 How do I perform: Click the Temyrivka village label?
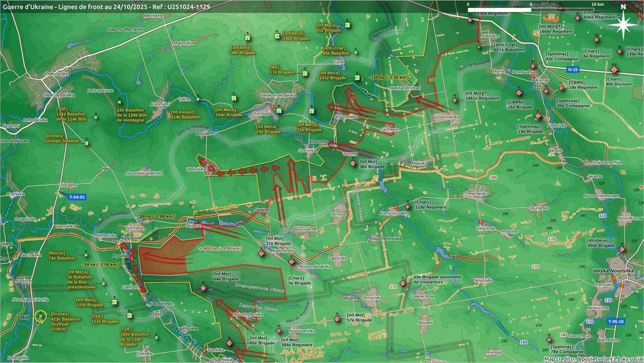372,298
